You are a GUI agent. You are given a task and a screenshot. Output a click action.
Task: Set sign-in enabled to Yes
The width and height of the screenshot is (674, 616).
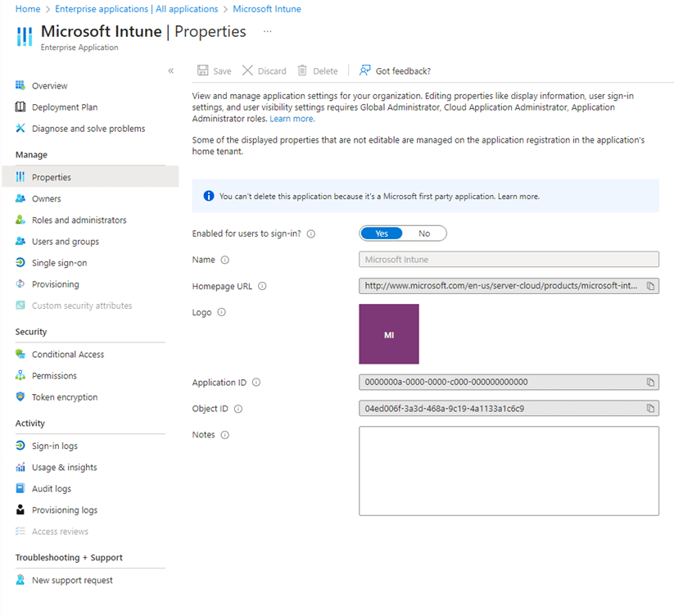pyautogui.click(x=382, y=233)
